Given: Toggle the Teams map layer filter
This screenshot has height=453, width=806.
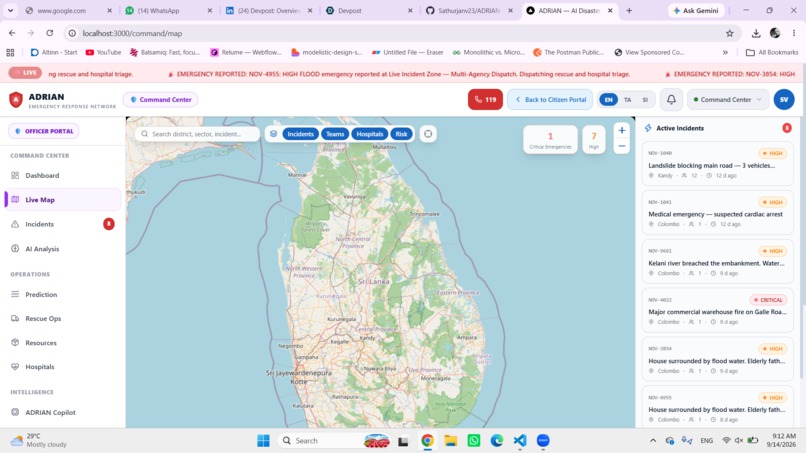Looking at the screenshot, I should [x=335, y=134].
